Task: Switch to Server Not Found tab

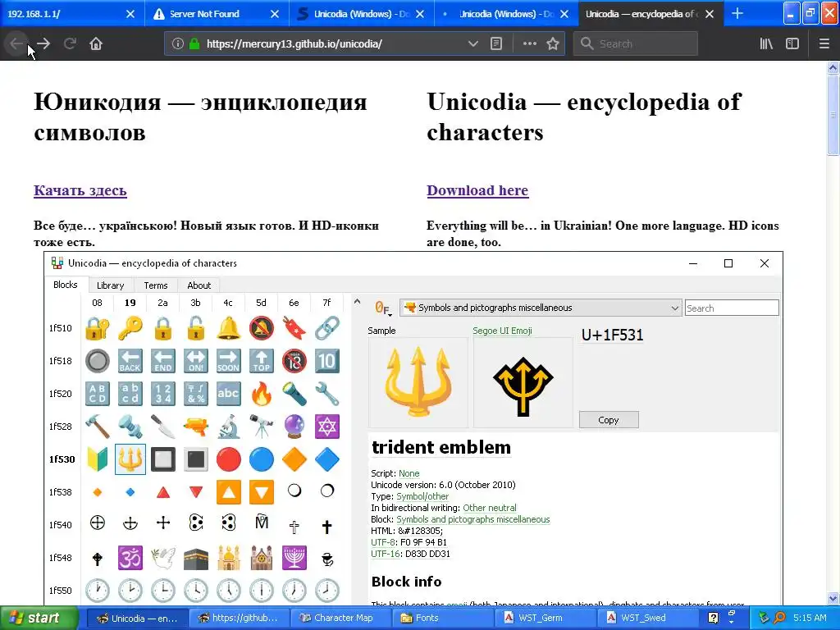Action: 217,13
